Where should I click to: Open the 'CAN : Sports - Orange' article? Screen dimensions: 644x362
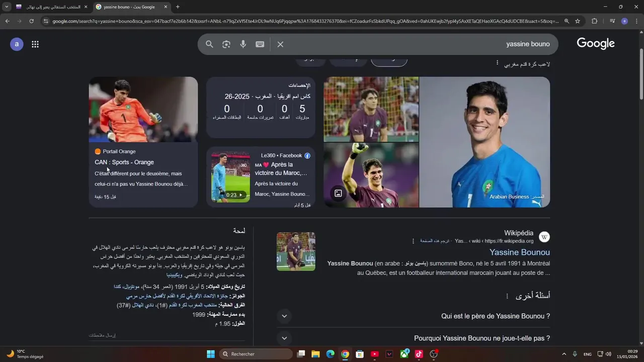pos(124,162)
